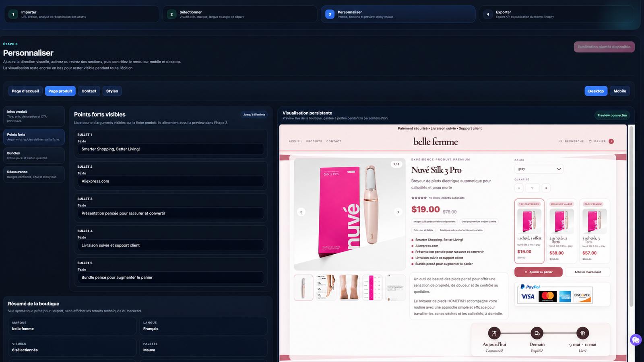The width and height of the screenshot is (644, 362).
Task: Click Publication bientôt disponible button
Action: click(x=604, y=47)
